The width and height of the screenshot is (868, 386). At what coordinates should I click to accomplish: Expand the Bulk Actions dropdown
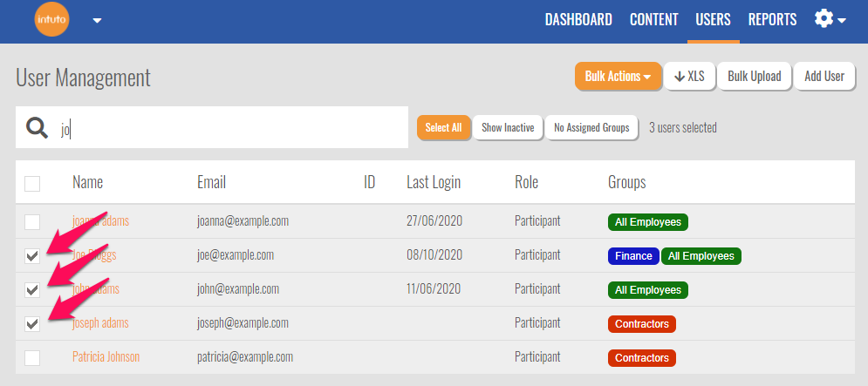tap(618, 77)
